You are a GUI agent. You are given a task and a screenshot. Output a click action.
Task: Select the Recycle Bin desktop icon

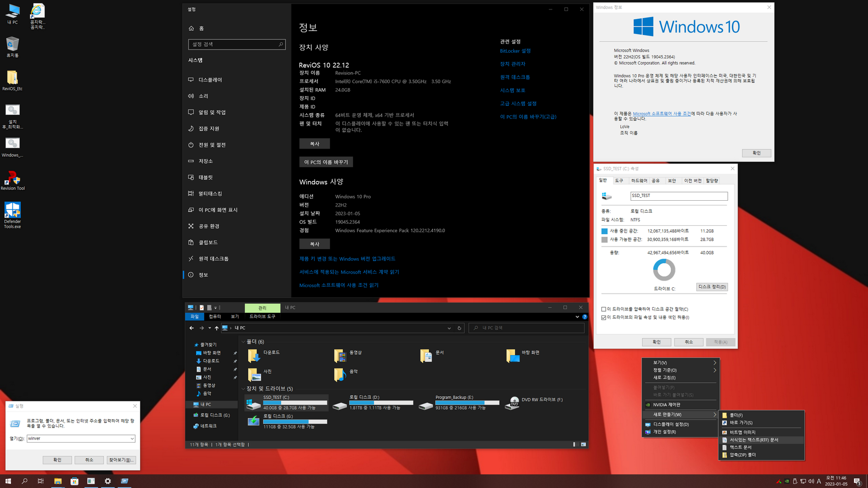coord(13,47)
